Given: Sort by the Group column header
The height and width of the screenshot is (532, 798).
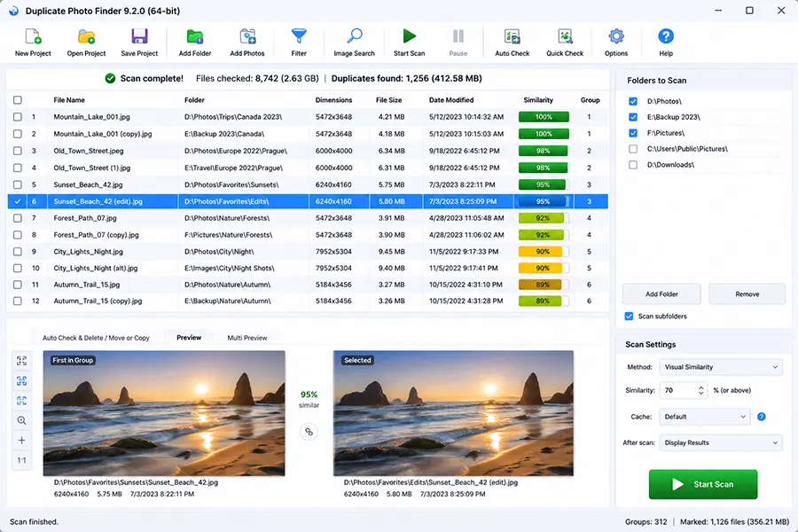Looking at the screenshot, I should pos(590,100).
